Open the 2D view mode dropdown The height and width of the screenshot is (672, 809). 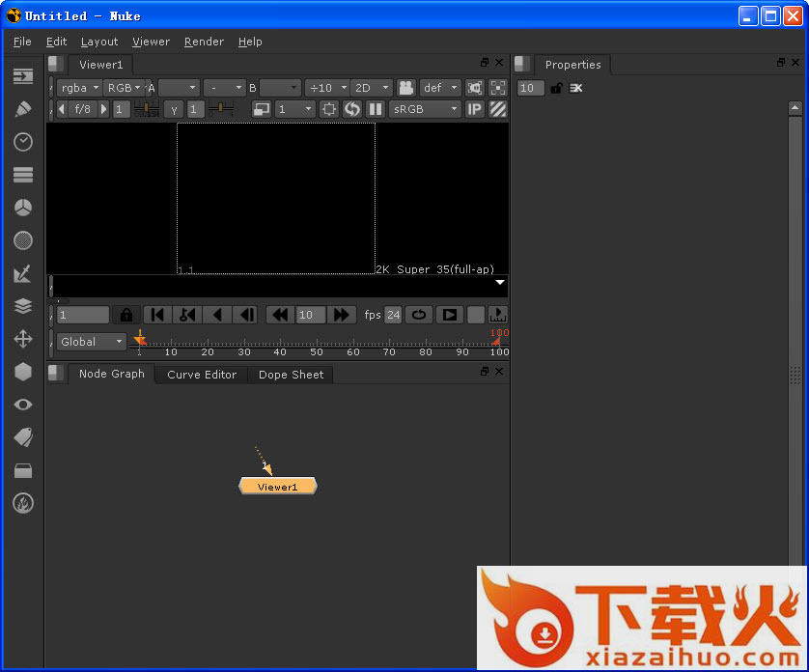pyautogui.click(x=371, y=88)
